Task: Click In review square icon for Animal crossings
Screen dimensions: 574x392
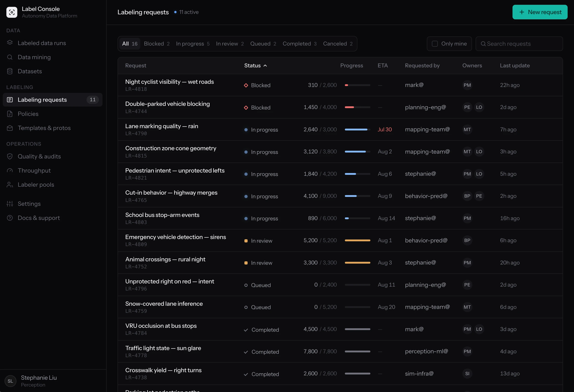Action: 246,263
